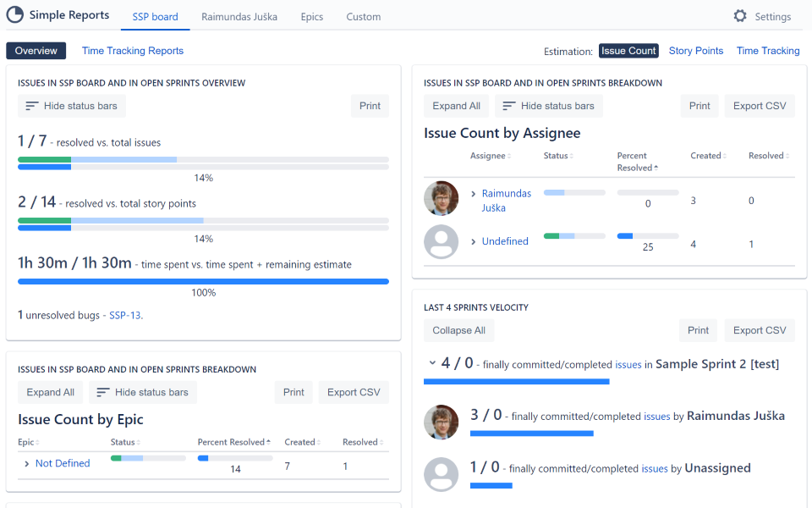
Task: Select Story Points estimation mode
Action: (x=695, y=51)
